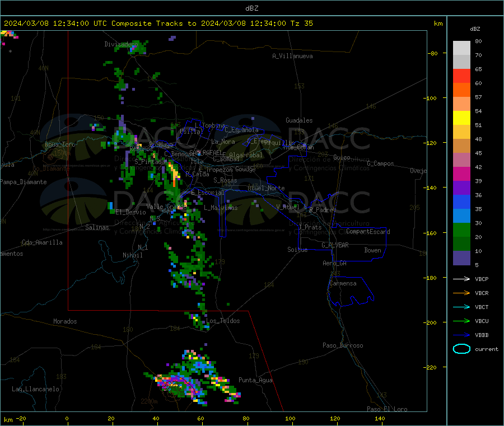Click the 'Paso_Barroso' map label

pyautogui.click(x=343, y=346)
